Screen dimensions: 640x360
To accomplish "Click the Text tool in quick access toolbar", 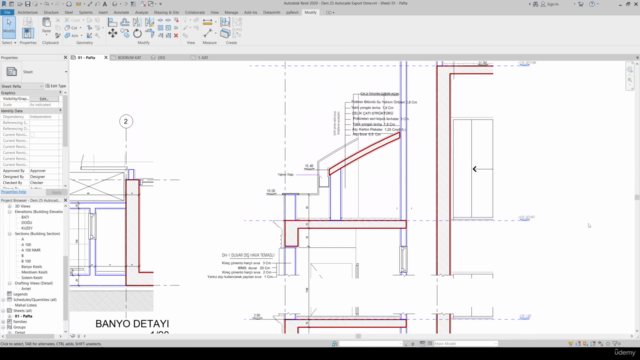I will (x=105, y=4).
